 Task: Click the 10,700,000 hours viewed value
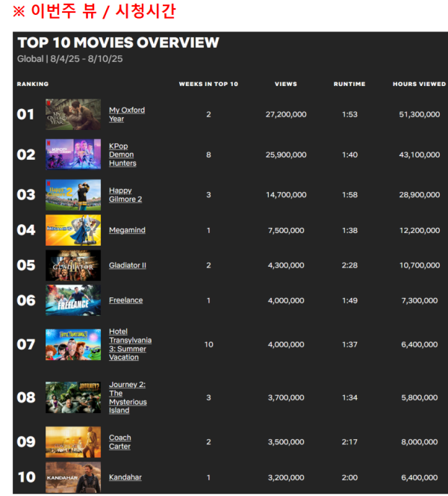(x=419, y=265)
